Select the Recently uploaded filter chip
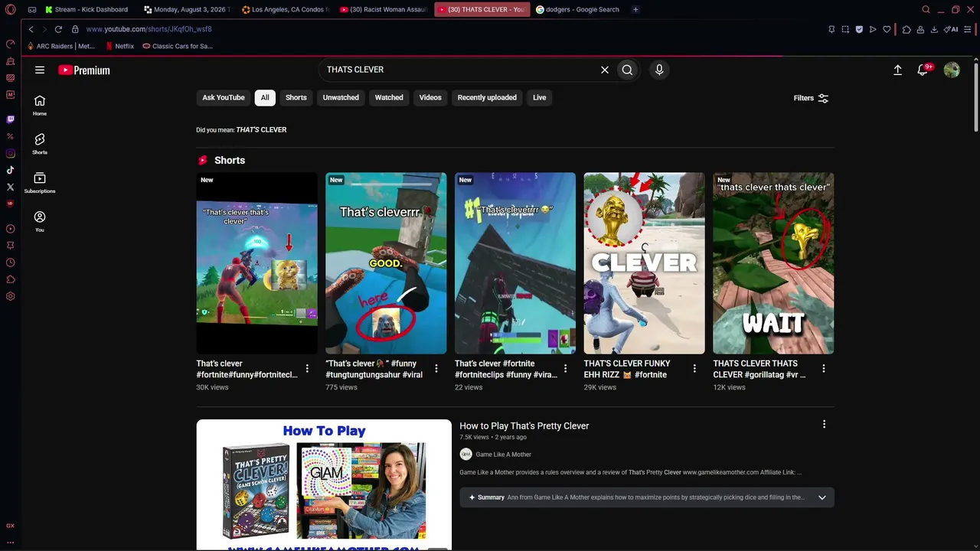The image size is (980, 551). point(487,98)
